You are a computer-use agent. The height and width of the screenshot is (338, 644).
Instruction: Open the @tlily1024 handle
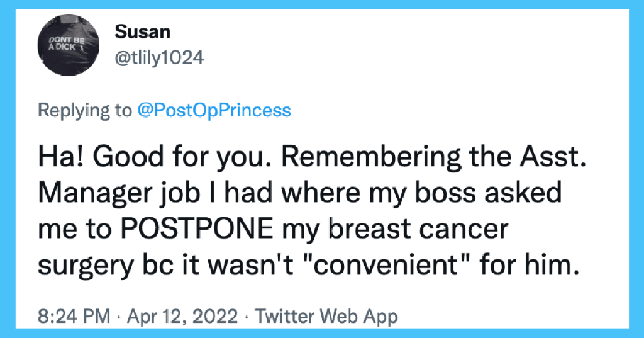[x=159, y=58]
